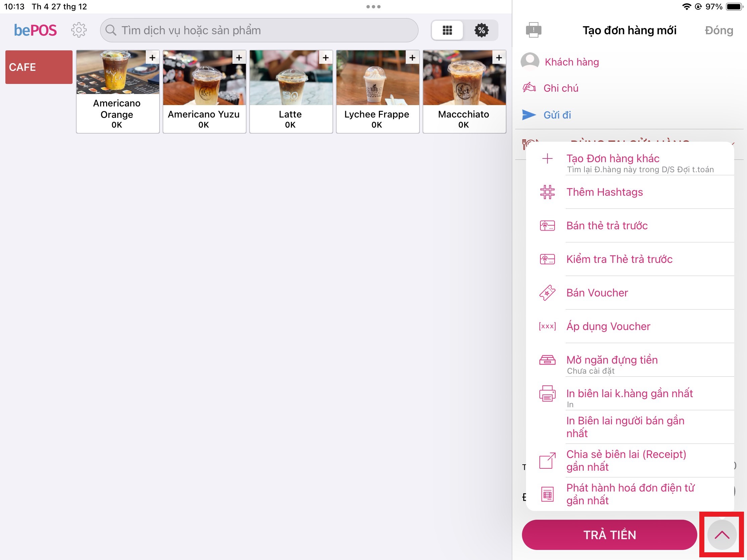Image resolution: width=747 pixels, height=560 pixels.
Task: Click the Thêm Hashtags hash icon
Action: pos(547,192)
